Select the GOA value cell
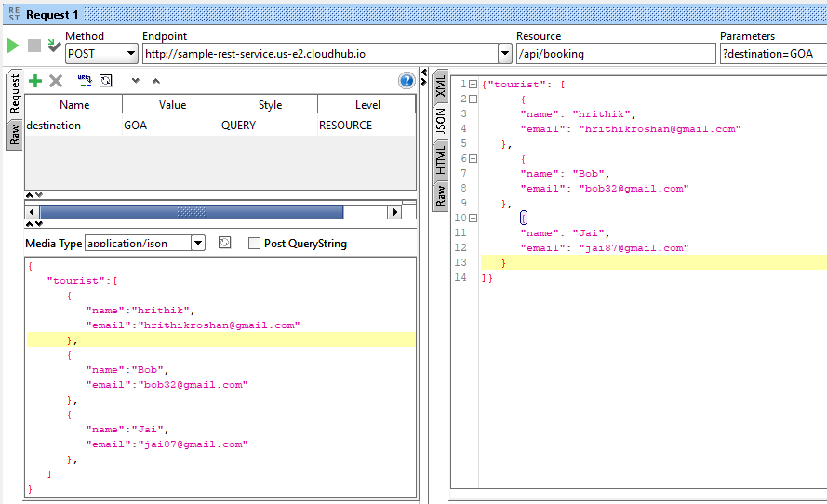 click(171, 126)
